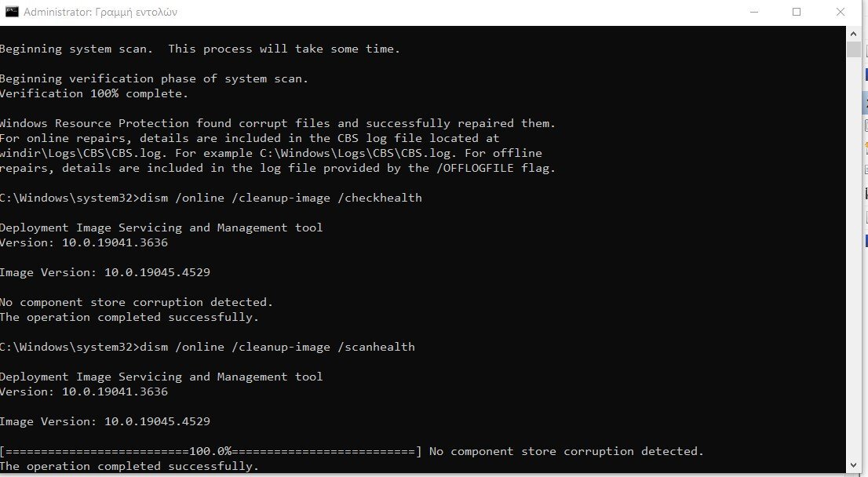Close the Administrator Command Prompt window
Screen dimensions: 868x477
(841, 12)
